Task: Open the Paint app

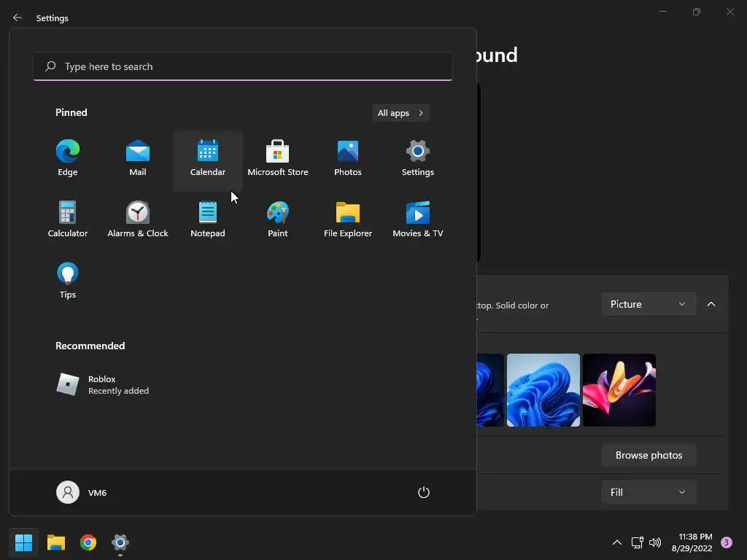Action: [x=278, y=219]
